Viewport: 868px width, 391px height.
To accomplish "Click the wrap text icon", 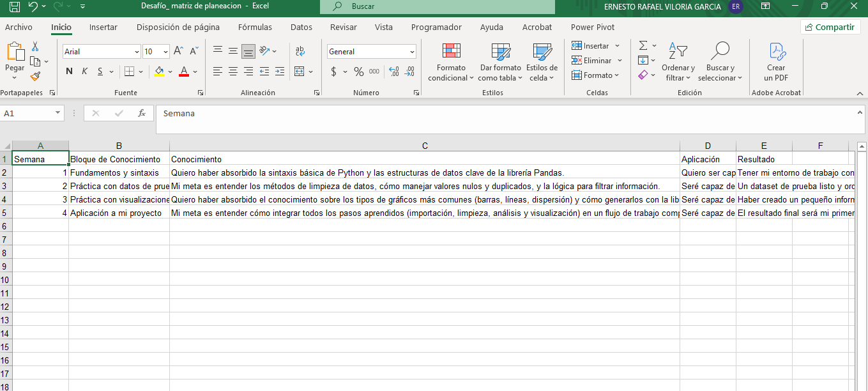I will 300,51.
